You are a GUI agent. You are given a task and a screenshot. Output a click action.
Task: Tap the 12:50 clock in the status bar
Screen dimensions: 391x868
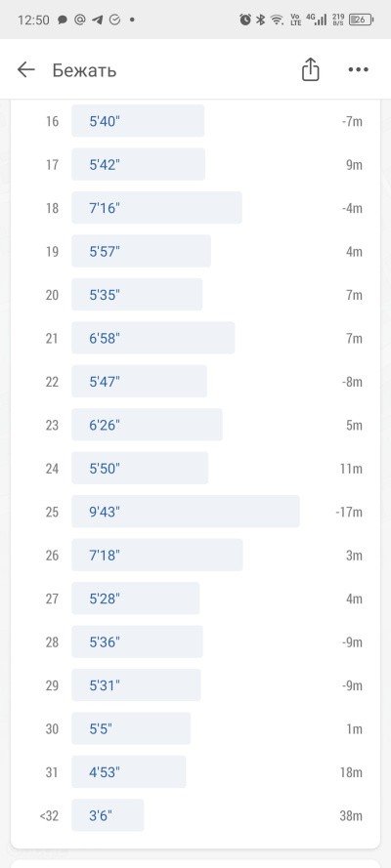tap(33, 20)
